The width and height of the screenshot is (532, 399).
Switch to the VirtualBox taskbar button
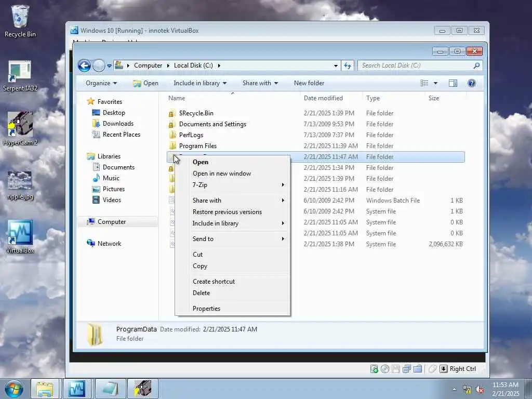click(x=77, y=389)
